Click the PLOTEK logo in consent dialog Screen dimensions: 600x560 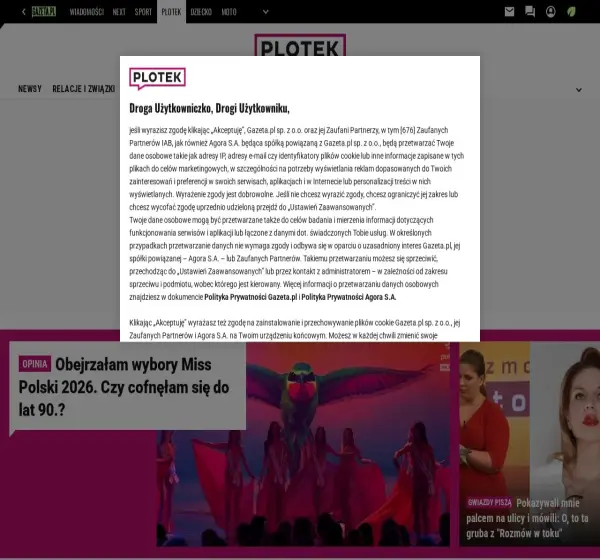click(x=157, y=78)
